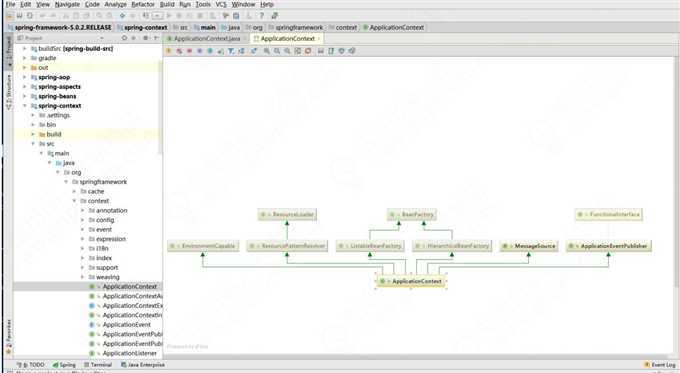Open Project panel settings gear
680x373 pixels.
click(146, 38)
